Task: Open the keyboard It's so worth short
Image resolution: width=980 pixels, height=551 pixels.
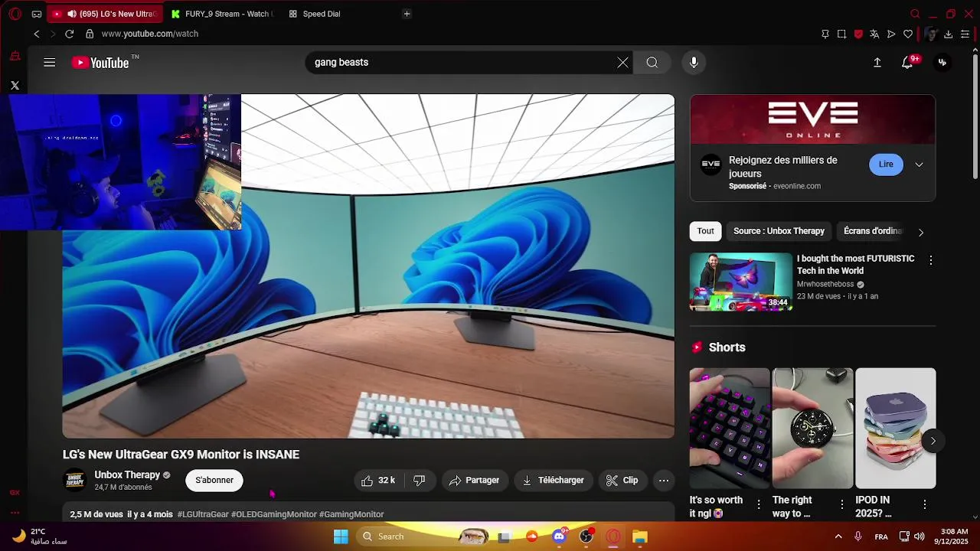Action: tap(730, 428)
